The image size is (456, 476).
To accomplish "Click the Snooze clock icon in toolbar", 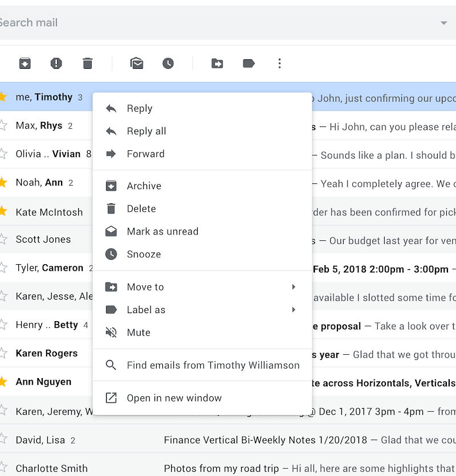I will (168, 64).
